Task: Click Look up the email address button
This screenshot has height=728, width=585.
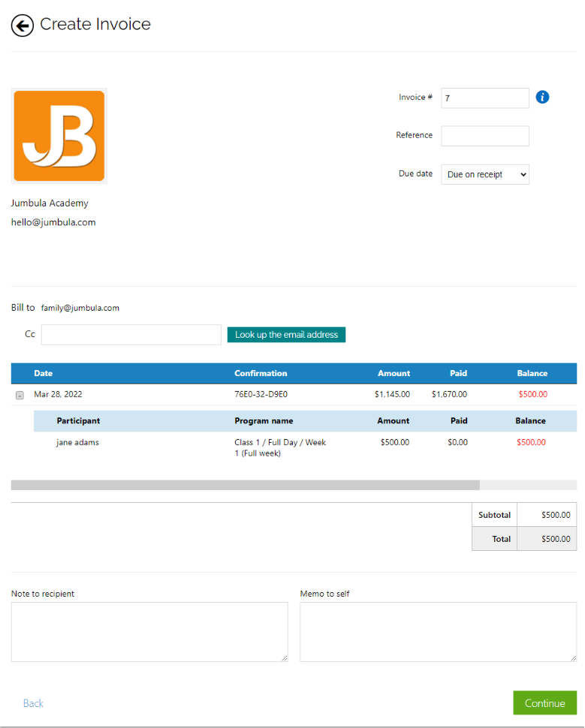Action: coord(286,334)
